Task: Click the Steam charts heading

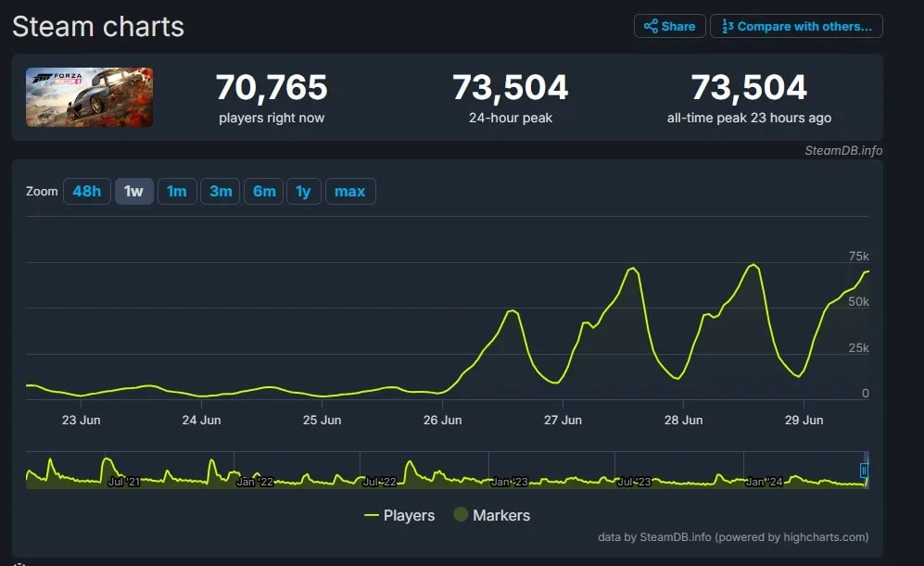Action: point(98,27)
